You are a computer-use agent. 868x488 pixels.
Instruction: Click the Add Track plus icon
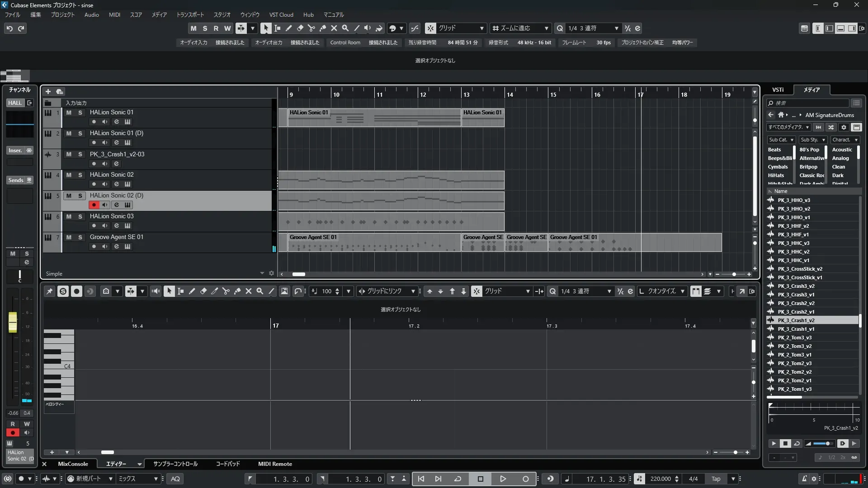click(48, 91)
